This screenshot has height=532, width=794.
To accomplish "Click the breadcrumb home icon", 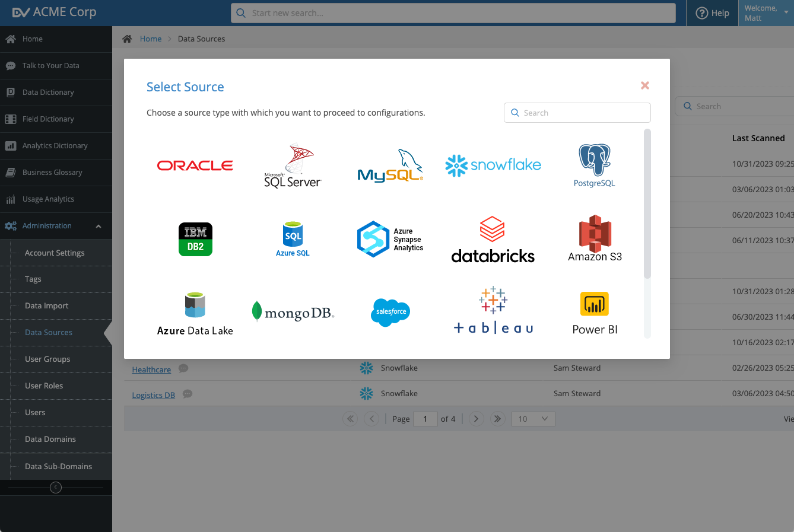I will coord(127,39).
